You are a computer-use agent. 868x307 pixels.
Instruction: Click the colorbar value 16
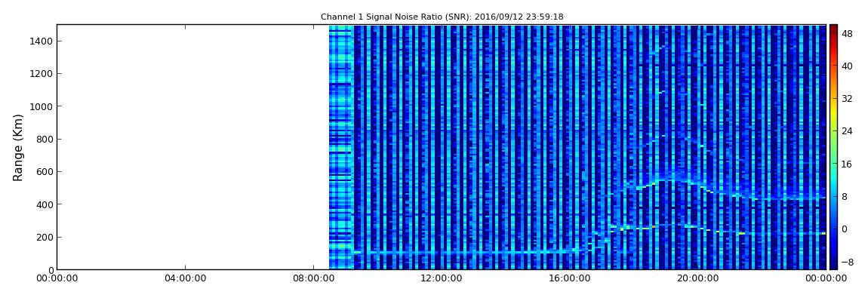point(847,164)
